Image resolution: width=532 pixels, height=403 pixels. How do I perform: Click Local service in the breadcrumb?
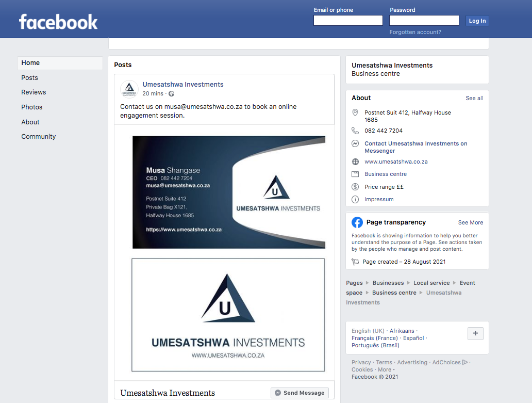click(x=431, y=283)
